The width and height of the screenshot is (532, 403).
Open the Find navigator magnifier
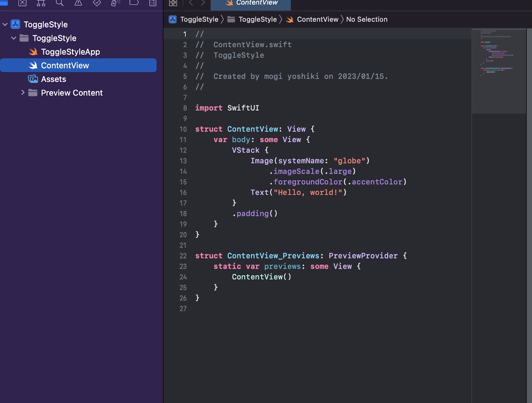60,3
